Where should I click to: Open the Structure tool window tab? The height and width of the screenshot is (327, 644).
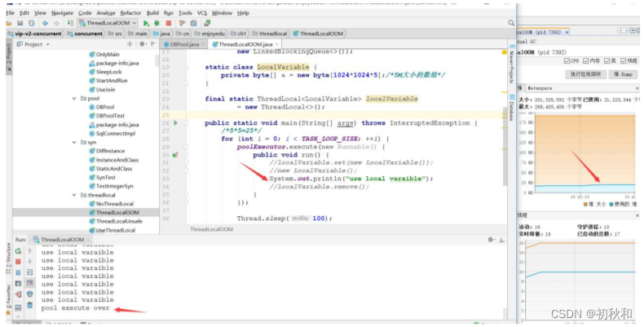[x=9, y=259]
